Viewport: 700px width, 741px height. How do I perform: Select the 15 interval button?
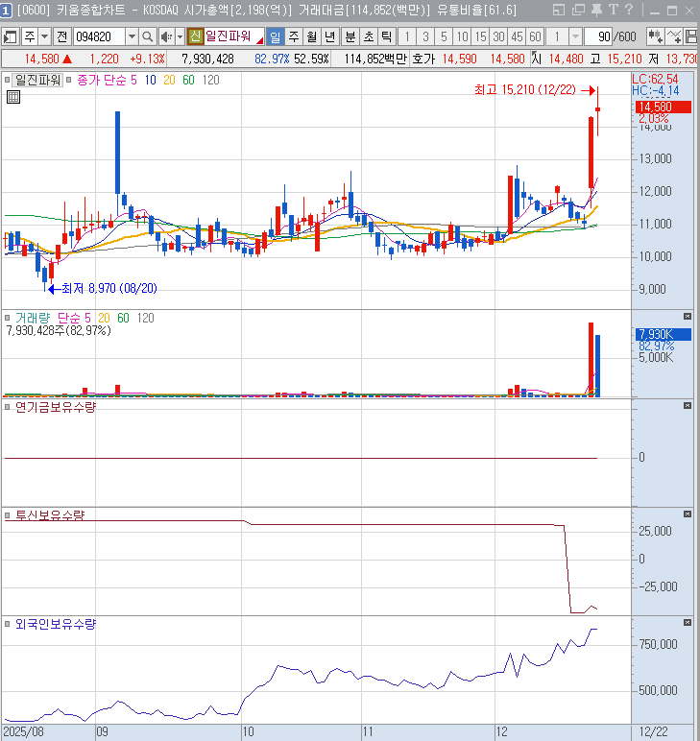[x=479, y=36]
